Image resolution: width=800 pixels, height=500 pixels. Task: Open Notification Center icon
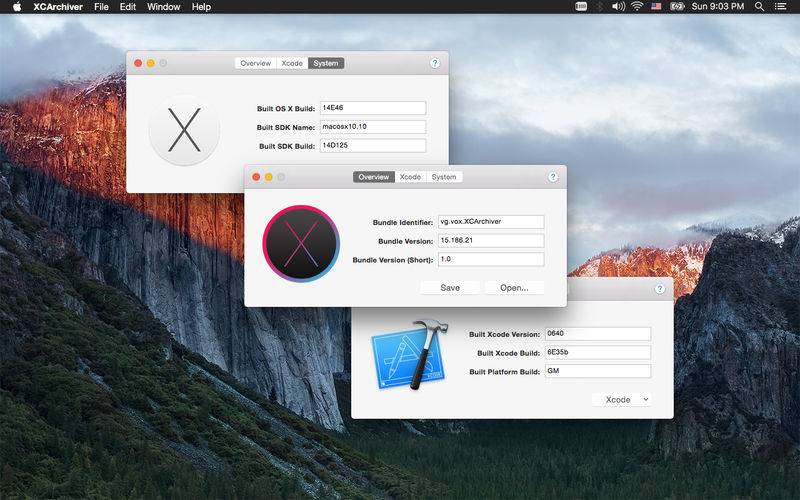click(781, 7)
